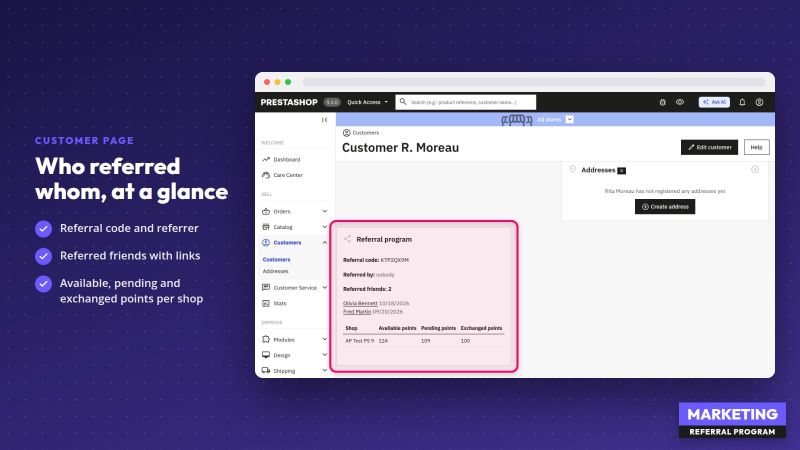
Task: Open Olivia Bennett referred friend link
Action: (x=360, y=303)
